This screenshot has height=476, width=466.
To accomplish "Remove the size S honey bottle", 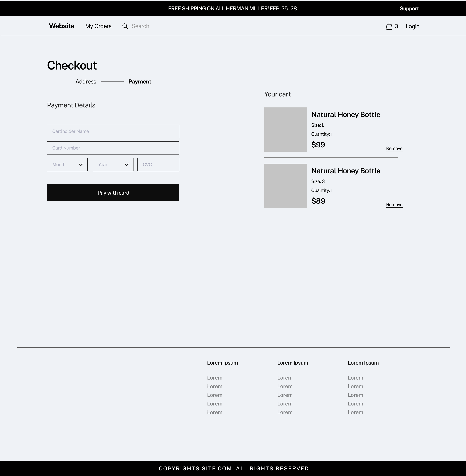I will tap(394, 205).
